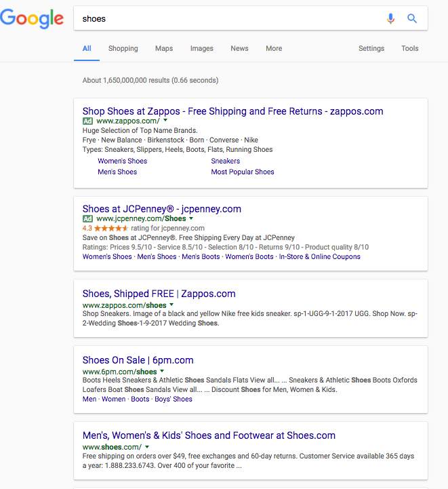
Task: Open dropdown arrow beside www.6pm.com/shoes URL
Action: pos(162,371)
